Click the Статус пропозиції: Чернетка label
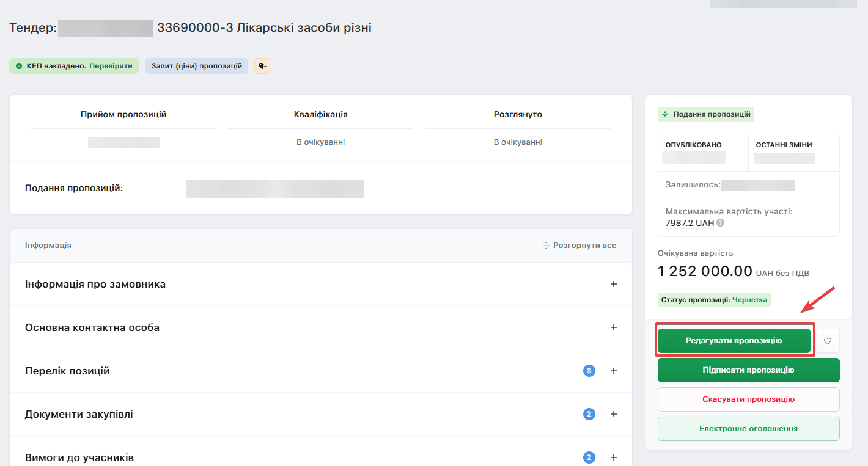Image resolution: width=868 pixels, height=466 pixels. pyautogui.click(x=715, y=300)
